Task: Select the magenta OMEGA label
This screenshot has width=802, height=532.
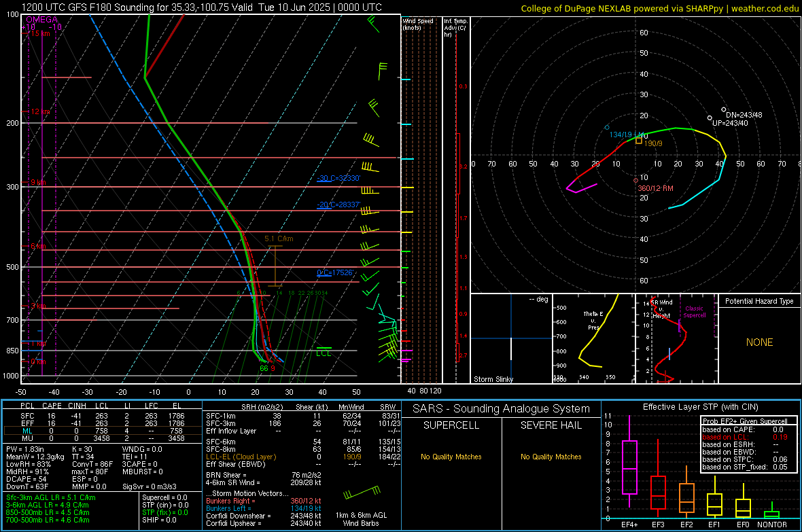Action: tap(41, 20)
